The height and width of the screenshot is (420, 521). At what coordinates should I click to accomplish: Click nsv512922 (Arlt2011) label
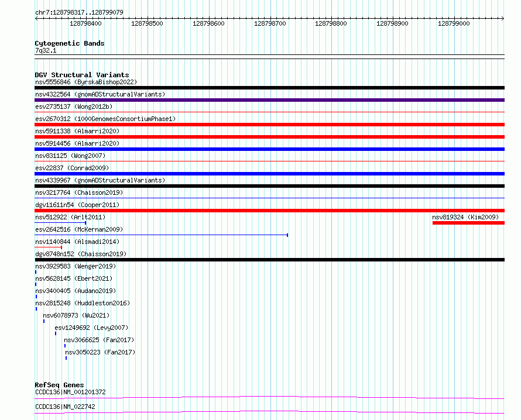coord(70,217)
